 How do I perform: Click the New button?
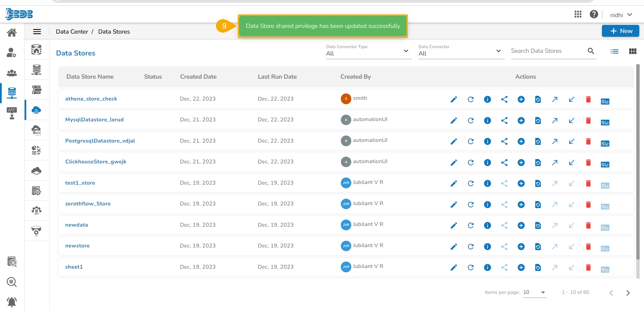click(x=620, y=31)
